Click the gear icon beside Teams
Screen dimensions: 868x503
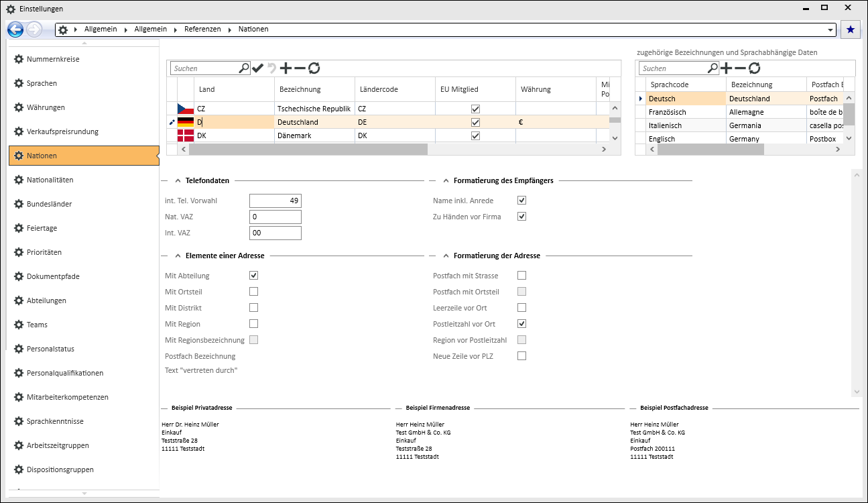(x=19, y=325)
